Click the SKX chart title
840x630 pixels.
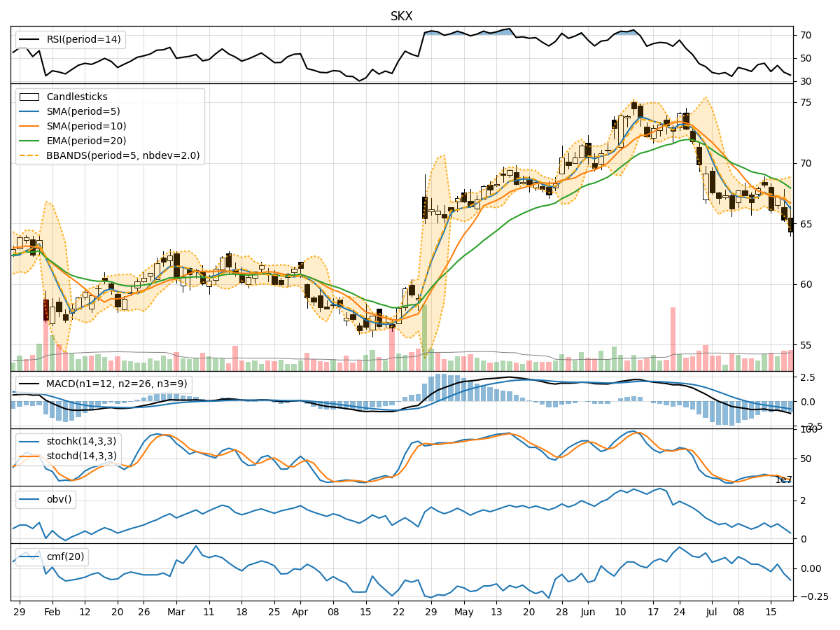click(402, 16)
